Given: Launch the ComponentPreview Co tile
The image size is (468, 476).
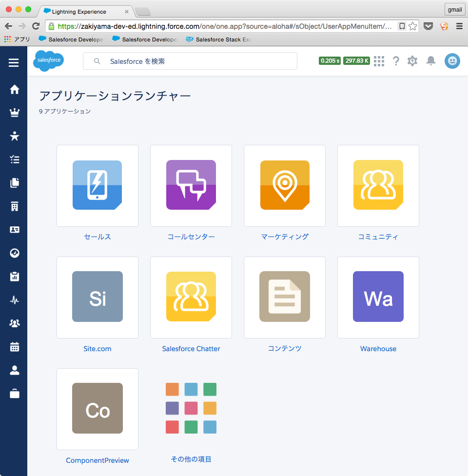Looking at the screenshot, I should pos(97,409).
